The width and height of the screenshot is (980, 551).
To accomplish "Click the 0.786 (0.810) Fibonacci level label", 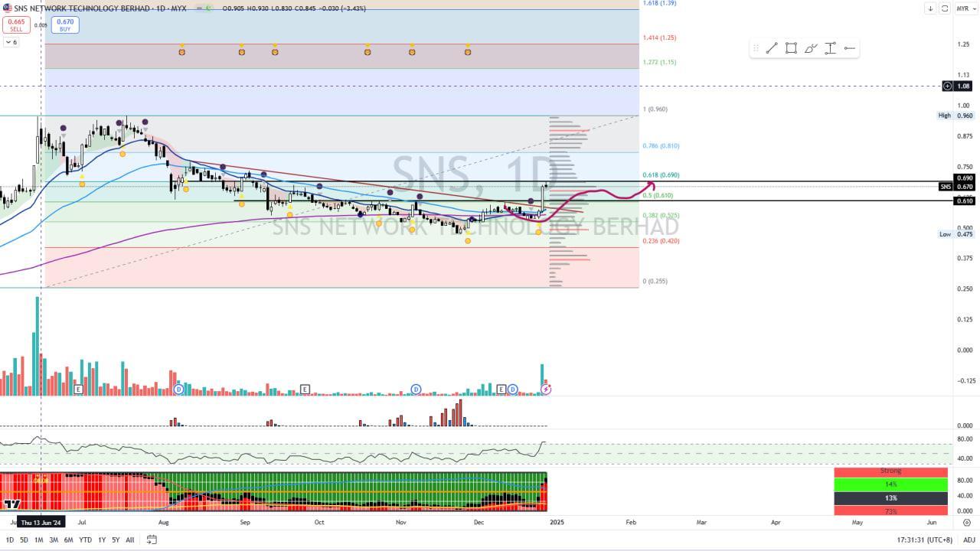I will [661, 145].
